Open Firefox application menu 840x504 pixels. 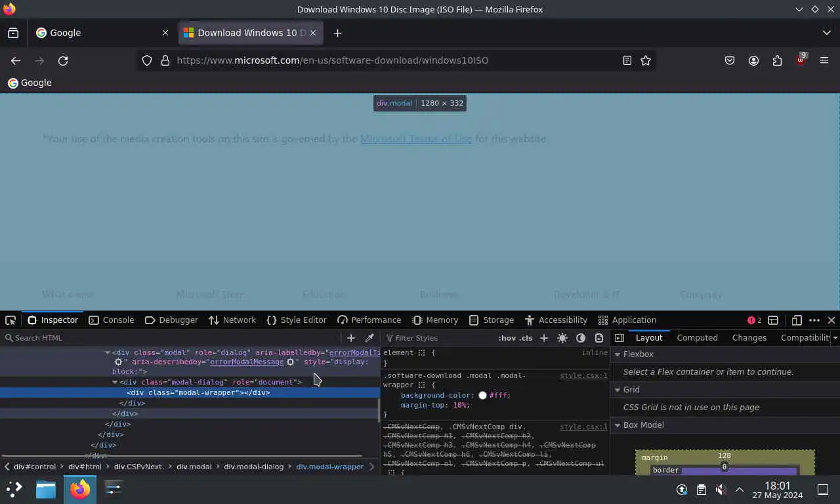point(824,60)
